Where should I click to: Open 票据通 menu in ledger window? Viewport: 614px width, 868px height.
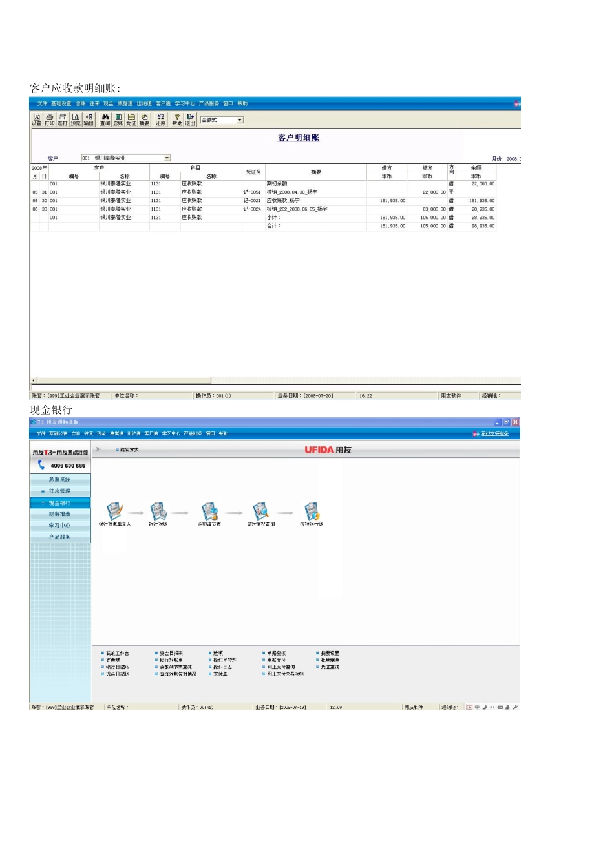(125, 103)
